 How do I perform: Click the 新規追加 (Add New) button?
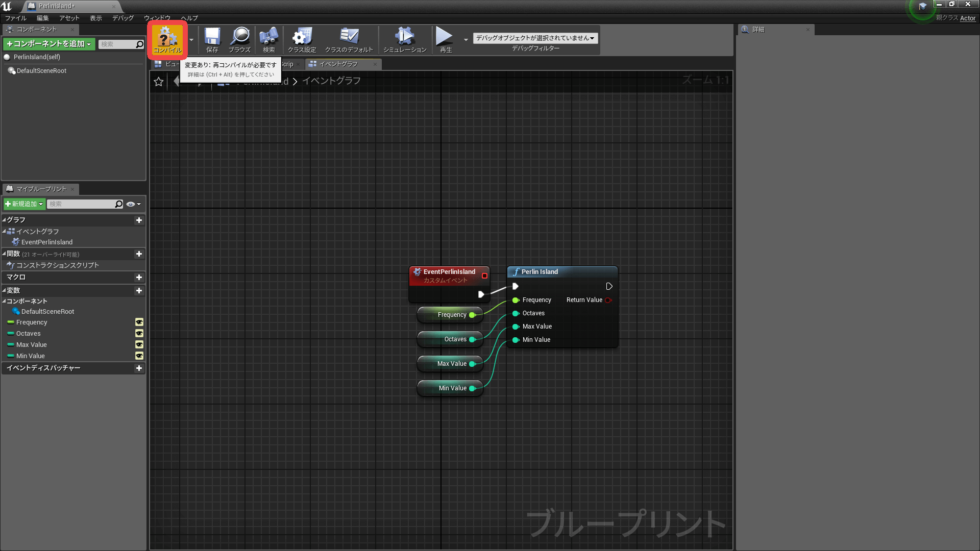click(x=24, y=204)
